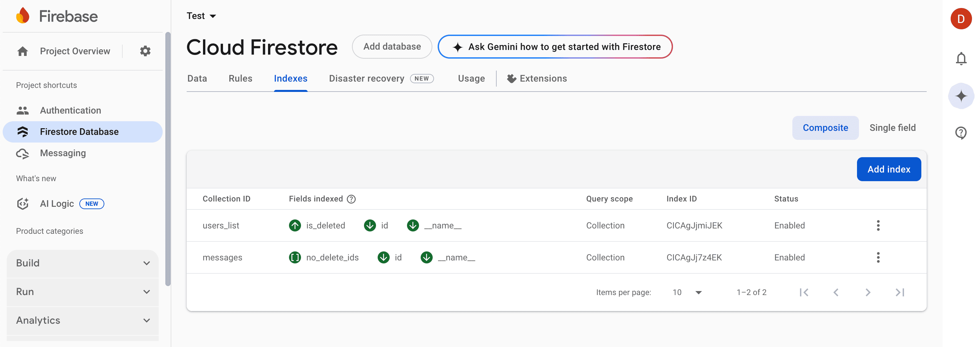
Task: Open the notifications bell
Action: (x=961, y=59)
